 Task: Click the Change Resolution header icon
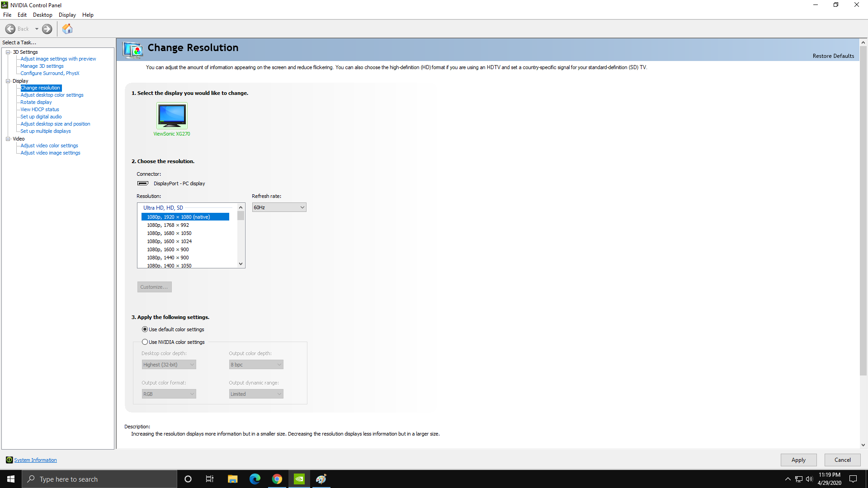[133, 50]
